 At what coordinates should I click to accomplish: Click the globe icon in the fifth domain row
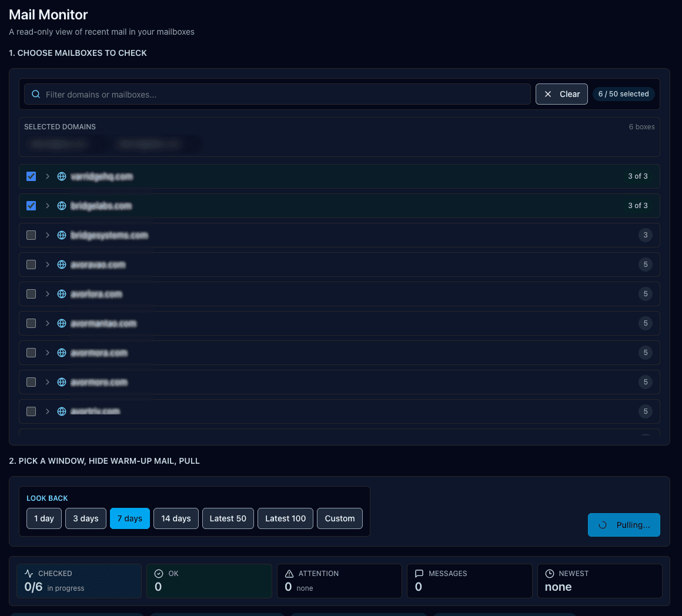[x=62, y=294]
